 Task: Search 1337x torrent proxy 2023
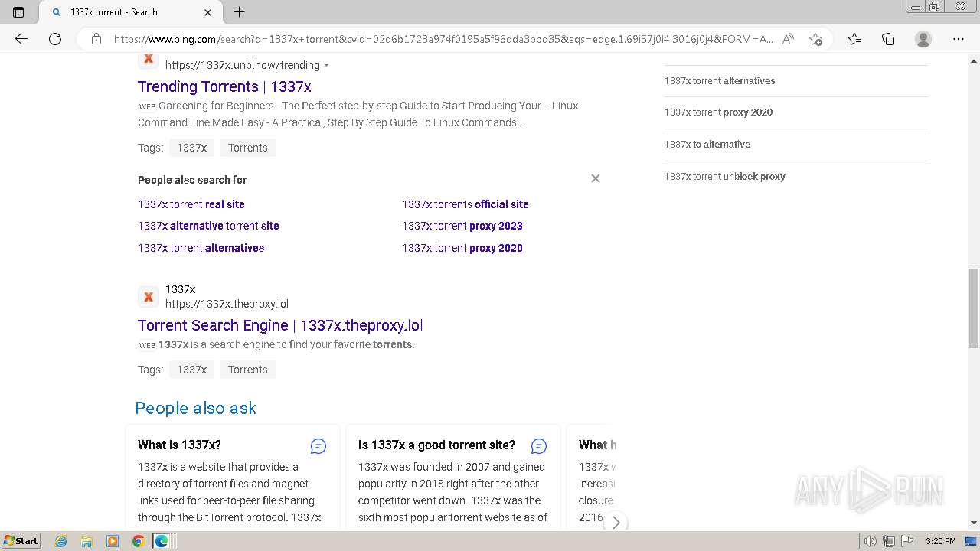[x=462, y=226]
